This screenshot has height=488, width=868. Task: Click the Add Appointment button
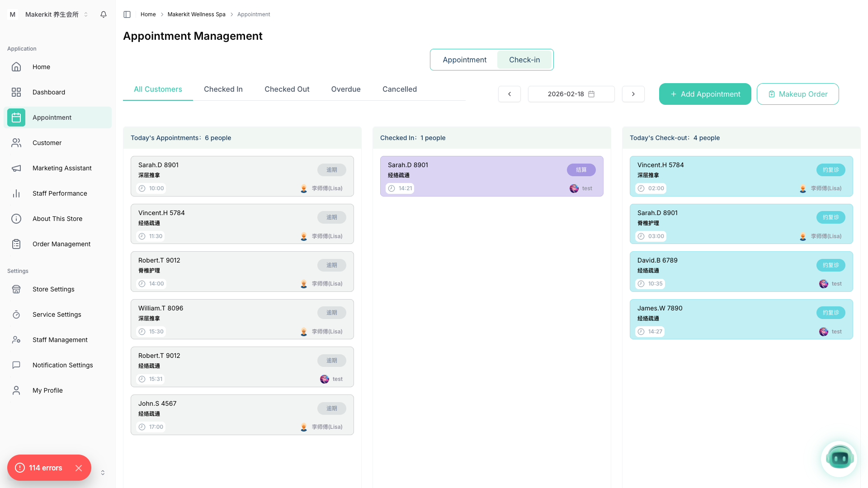[705, 94]
